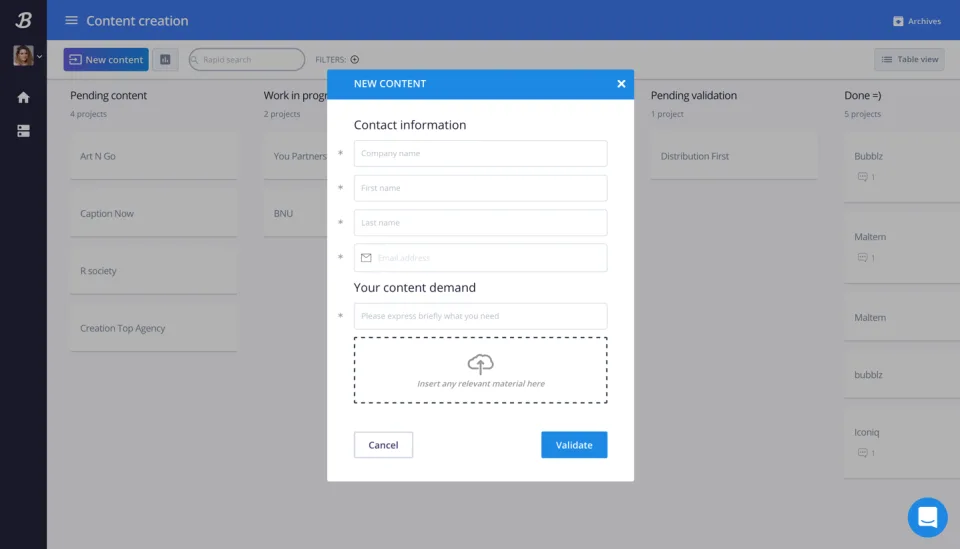The width and height of the screenshot is (960, 549).
Task: Click comment icon on Bubblz card
Action: click(x=863, y=177)
